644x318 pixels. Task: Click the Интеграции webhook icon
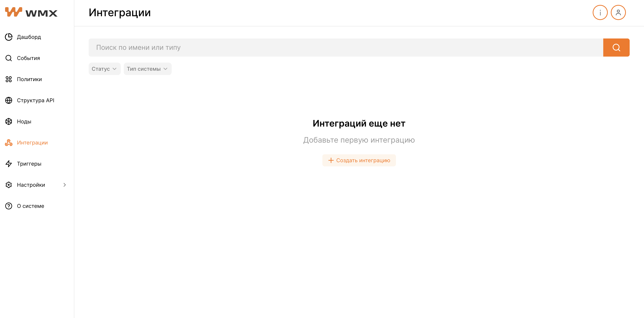pyautogui.click(x=9, y=143)
